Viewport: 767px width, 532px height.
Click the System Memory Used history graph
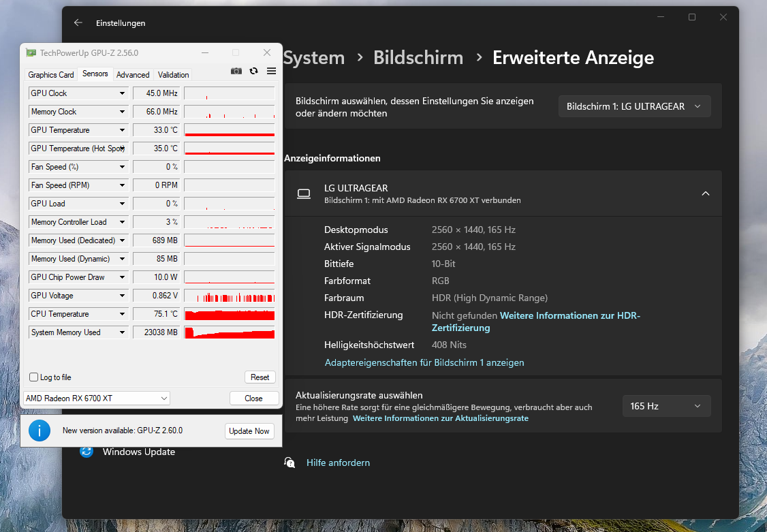(230, 332)
